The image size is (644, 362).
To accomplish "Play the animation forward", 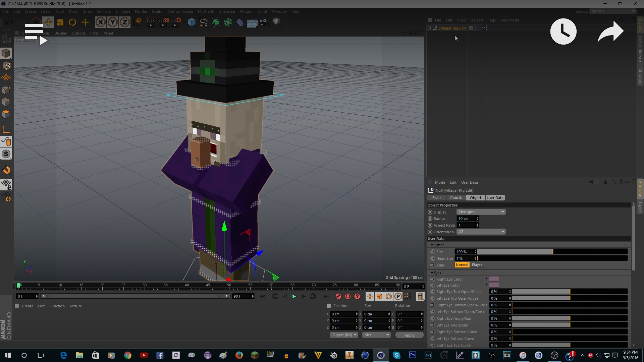I will coord(294,296).
